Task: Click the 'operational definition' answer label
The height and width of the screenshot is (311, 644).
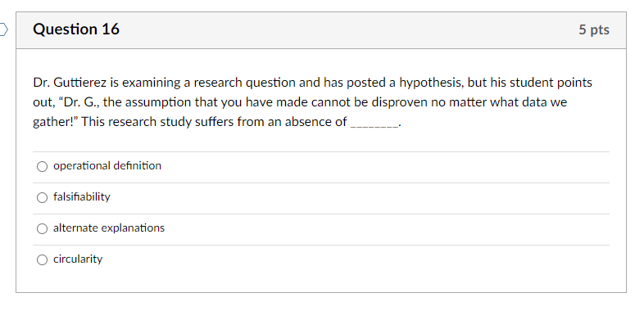Action: click(x=107, y=166)
